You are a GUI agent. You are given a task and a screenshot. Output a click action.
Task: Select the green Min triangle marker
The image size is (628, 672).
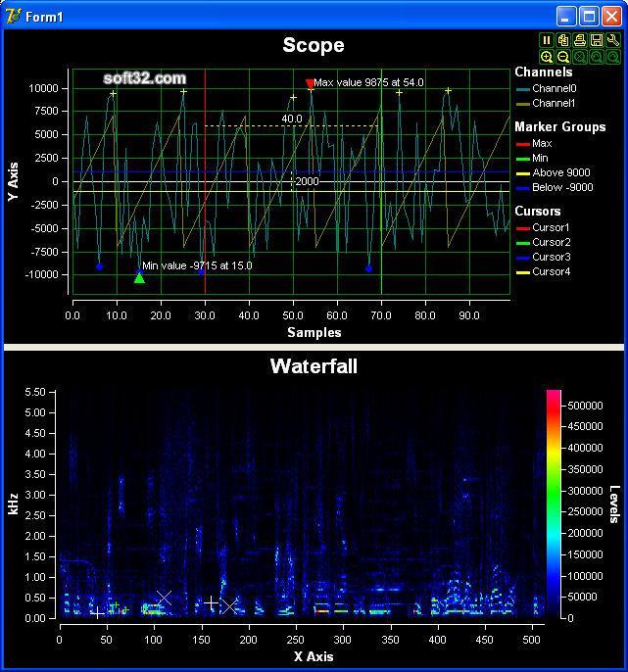pos(139,278)
